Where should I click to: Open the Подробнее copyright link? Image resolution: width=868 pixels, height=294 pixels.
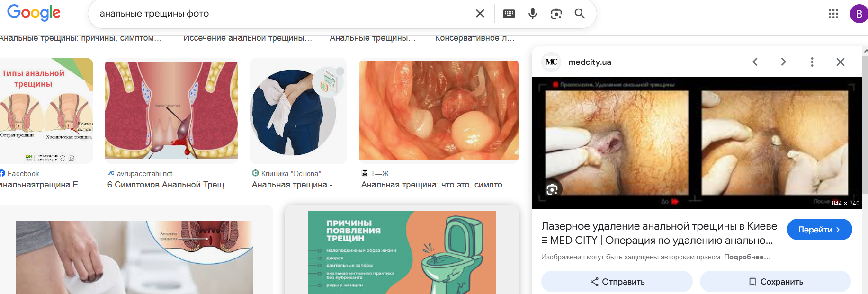coord(747,257)
